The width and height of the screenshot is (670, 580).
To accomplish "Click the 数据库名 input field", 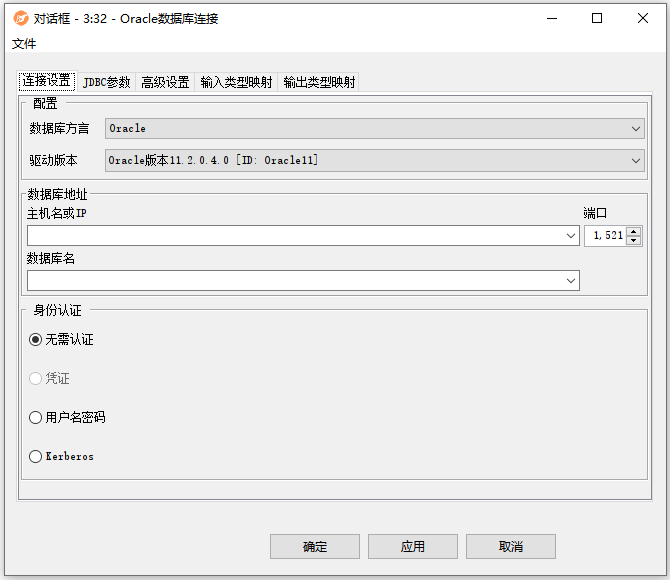I will pyautogui.click(x=295, y=281).
